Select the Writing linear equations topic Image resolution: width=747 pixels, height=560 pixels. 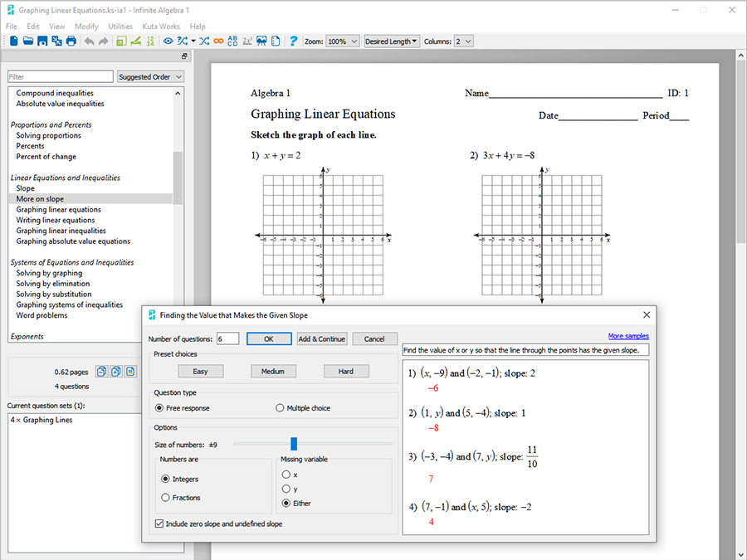point(56,220)
